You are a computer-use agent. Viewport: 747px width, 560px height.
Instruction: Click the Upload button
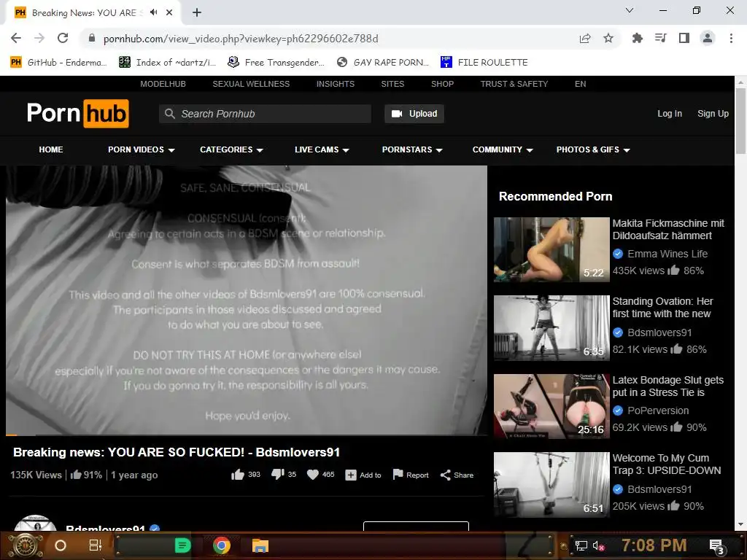(414, 114)
